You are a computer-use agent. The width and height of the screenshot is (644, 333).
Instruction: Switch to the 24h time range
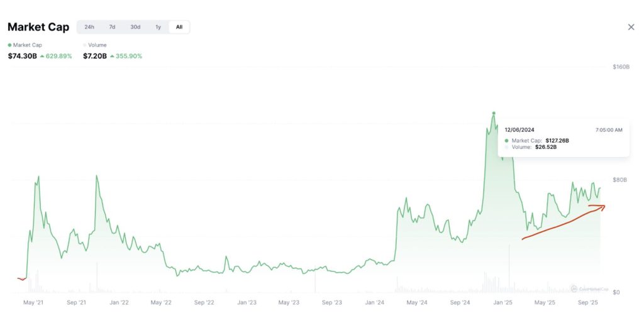coord(89,27)
